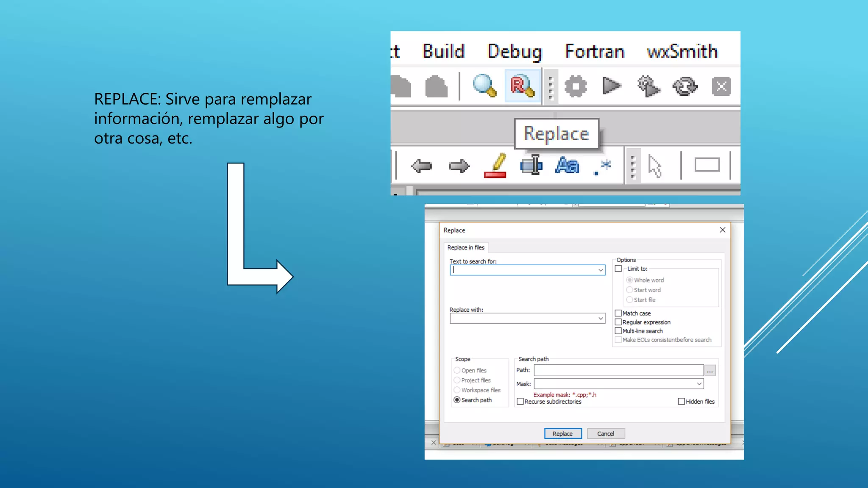Open the Debug menu

515,52
